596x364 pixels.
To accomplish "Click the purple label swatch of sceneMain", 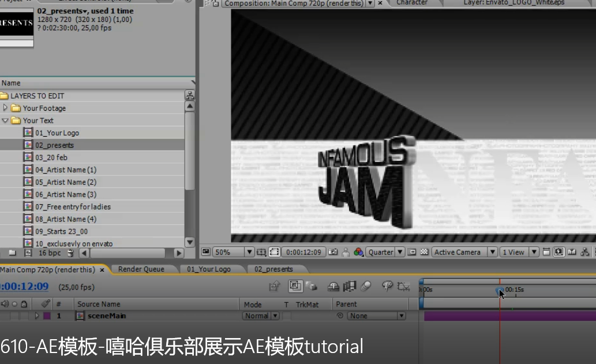I will tap(47, 316).
